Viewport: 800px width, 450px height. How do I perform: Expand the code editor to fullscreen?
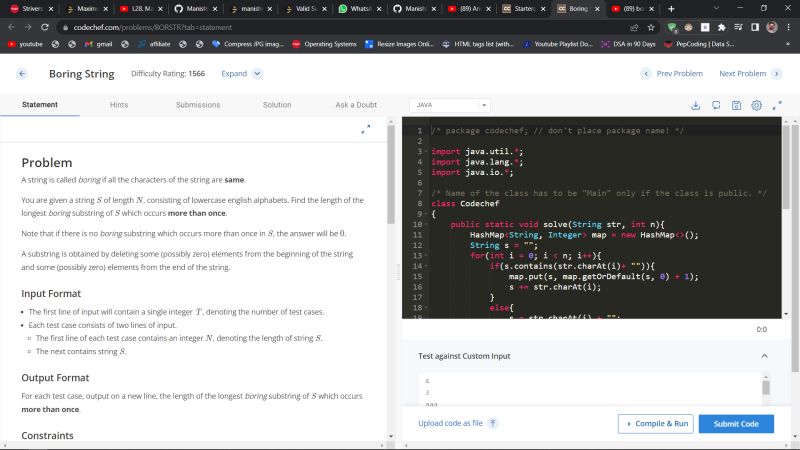click(x=776, y=105)
